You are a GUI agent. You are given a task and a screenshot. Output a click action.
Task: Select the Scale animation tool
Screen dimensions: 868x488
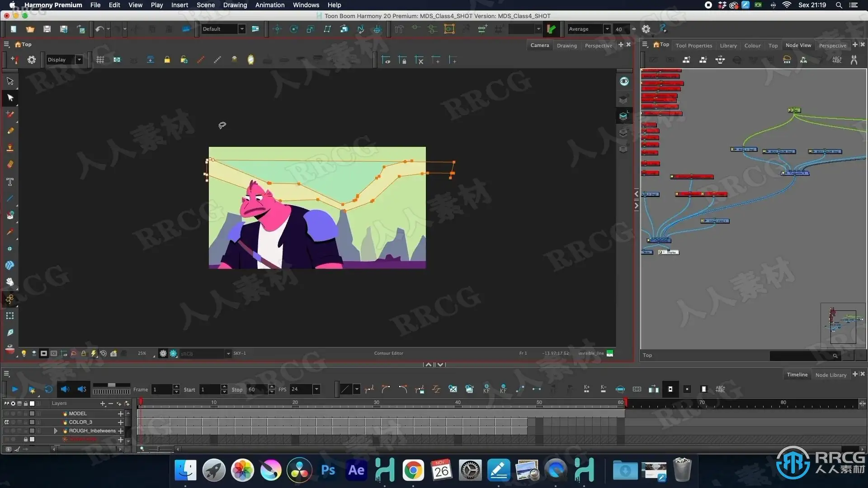point(311,29)
